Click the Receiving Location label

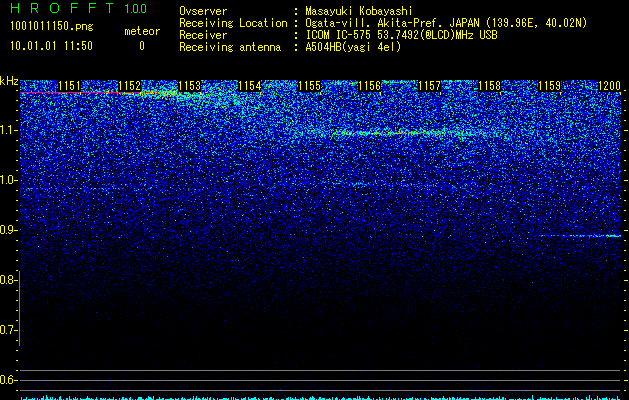click(x=233, y=23)
